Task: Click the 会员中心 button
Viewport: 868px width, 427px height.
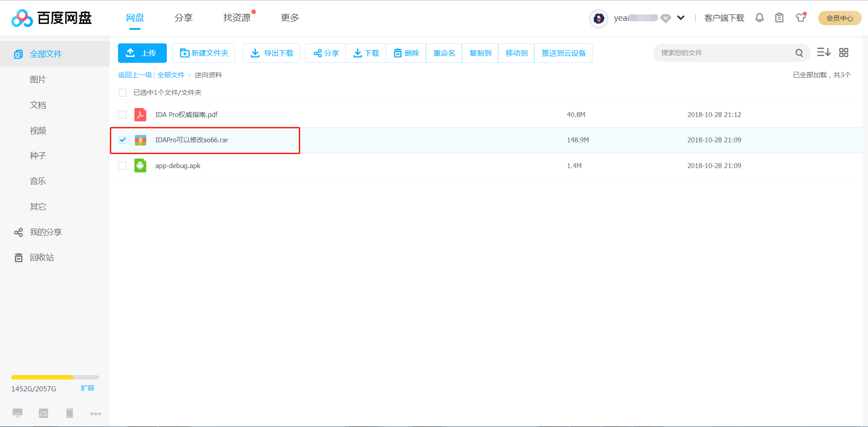Action: (840, 18)
